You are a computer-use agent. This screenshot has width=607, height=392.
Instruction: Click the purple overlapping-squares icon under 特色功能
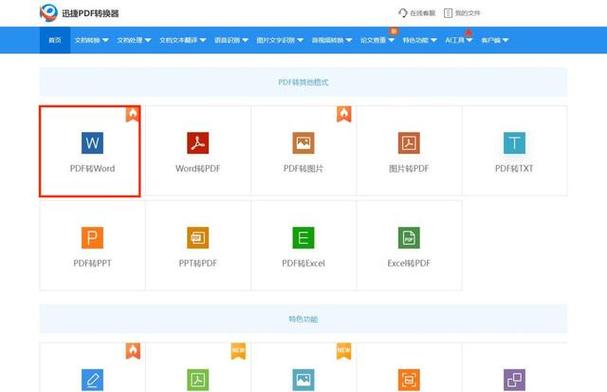514,380
